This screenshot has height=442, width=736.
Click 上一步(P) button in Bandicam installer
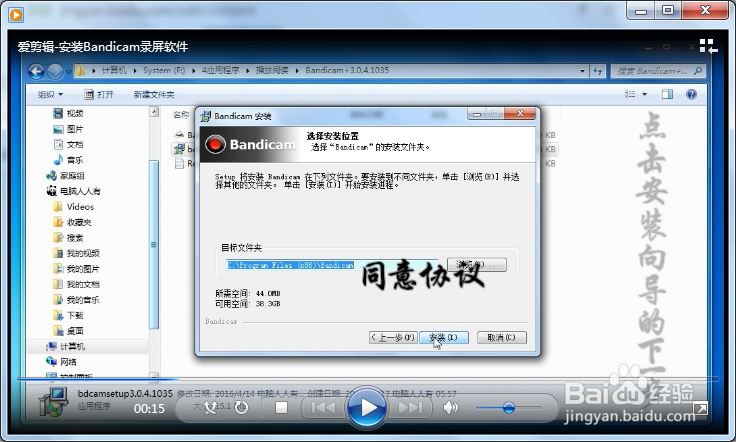(x=392, y=337)
